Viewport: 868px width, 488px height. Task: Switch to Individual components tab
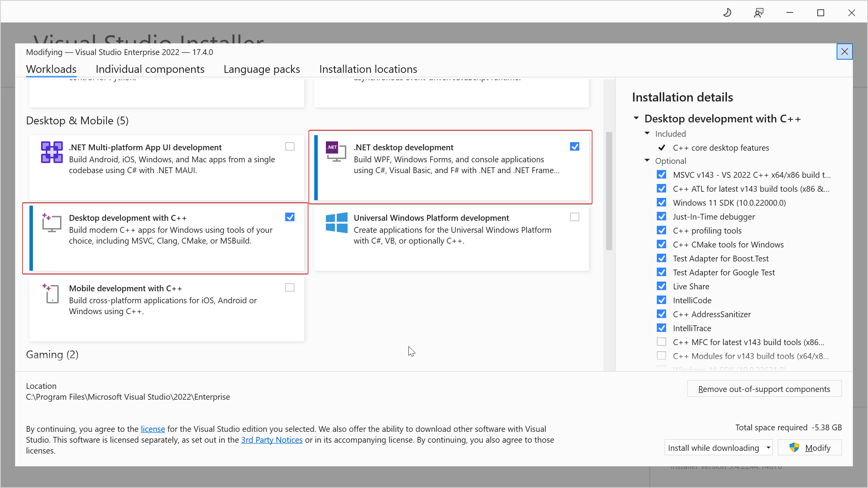[x=150, y=69]
